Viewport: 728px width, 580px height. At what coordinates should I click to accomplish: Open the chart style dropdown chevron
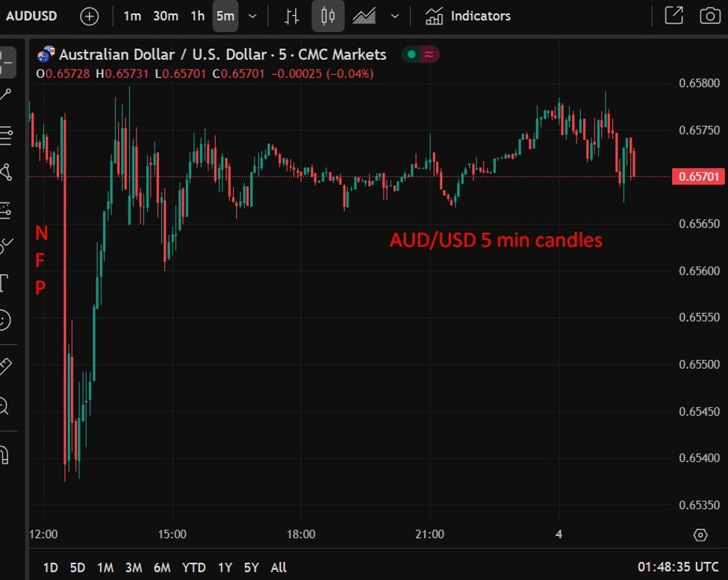click(396, 16)
